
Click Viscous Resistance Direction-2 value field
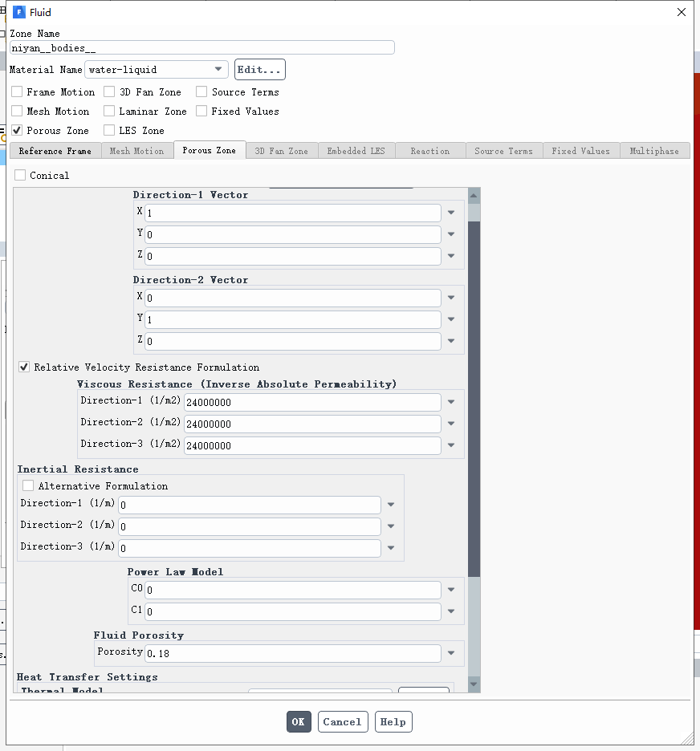point(312,424)
